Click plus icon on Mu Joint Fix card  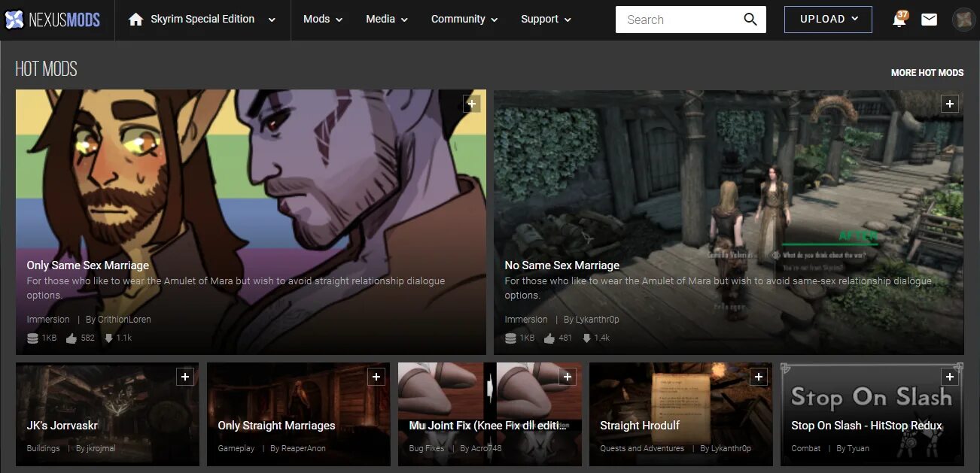tap(568, 377)
